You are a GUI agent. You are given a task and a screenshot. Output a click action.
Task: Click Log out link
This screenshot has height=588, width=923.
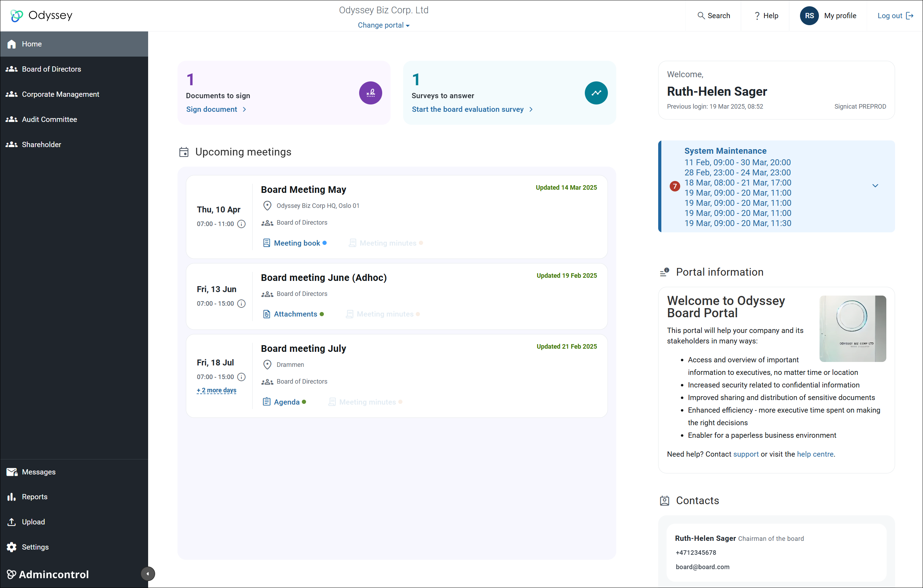[895, 16]
